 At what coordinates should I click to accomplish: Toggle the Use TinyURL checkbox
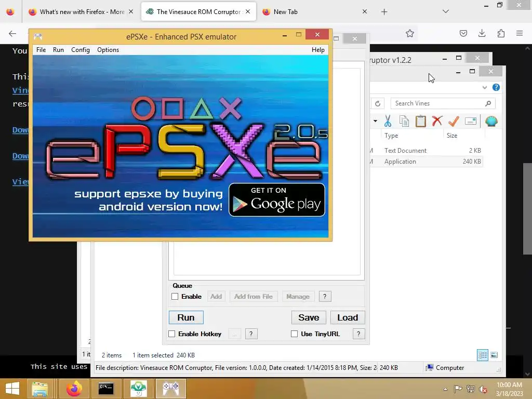pyautogui.click(x=294, y=334)
